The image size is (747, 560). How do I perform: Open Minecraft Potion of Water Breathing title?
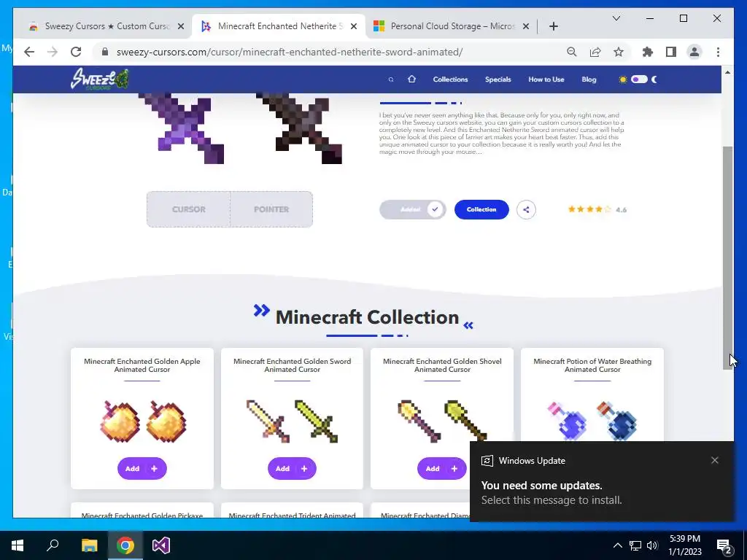[x=592, y=365]
